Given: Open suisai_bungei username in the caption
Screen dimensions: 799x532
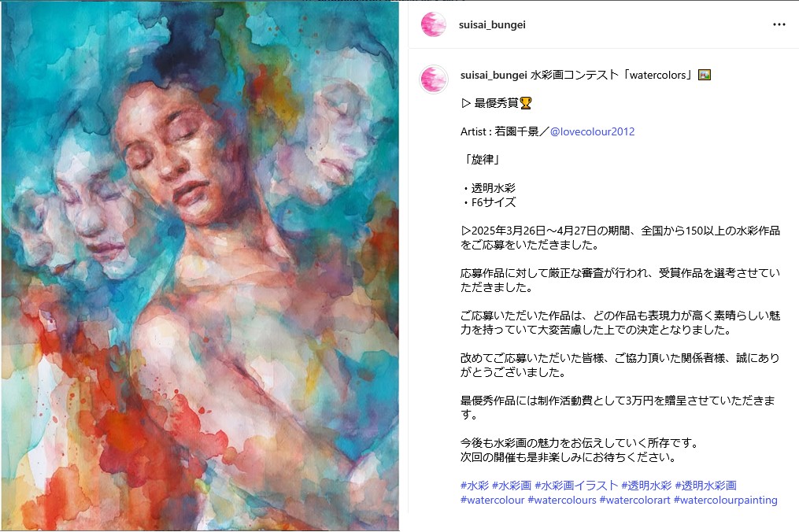Looking at the screenshot, I should pyautogui.click(x=494, y=76).
